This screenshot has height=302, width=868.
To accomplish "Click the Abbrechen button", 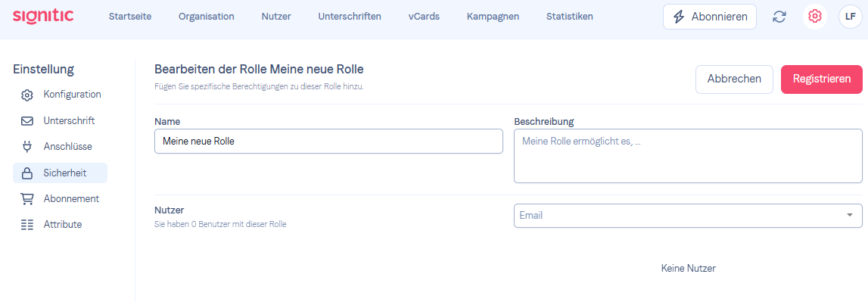I will pos(734,79).
